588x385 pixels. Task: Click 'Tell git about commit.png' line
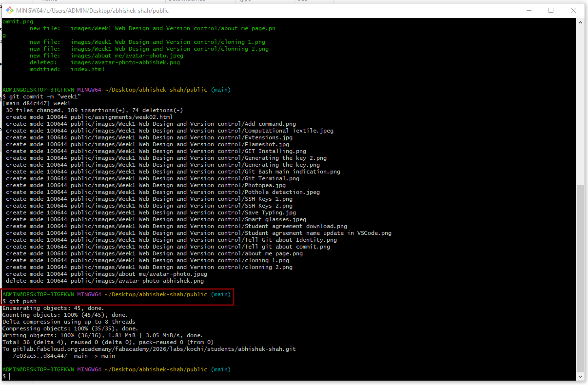click(x=168, y=247)
